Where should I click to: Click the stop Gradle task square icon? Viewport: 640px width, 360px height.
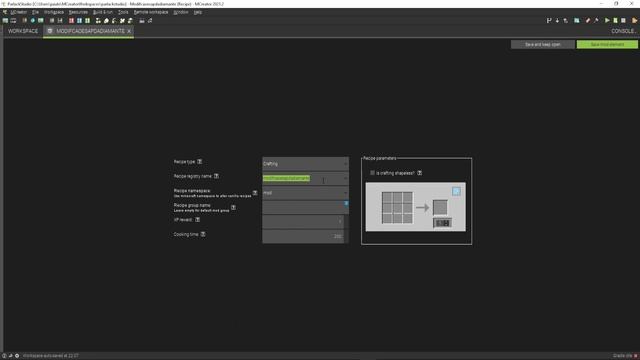tap(623, 20)
